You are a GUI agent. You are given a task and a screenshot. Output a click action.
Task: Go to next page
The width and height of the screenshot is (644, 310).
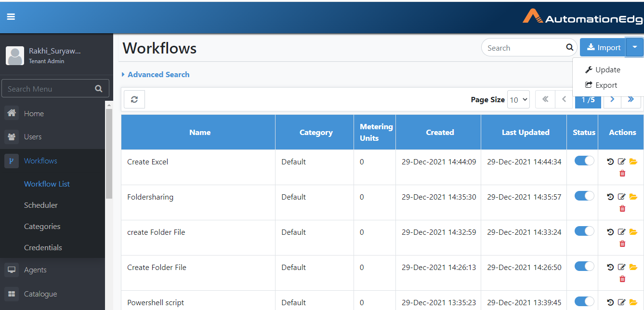pyautogui.click(x=612, y=99)
